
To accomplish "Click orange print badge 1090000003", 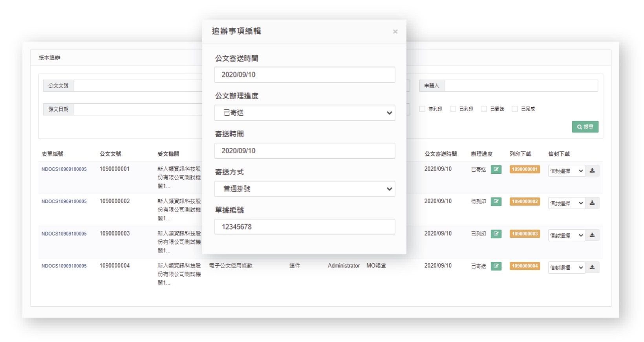I will (525, 234).
